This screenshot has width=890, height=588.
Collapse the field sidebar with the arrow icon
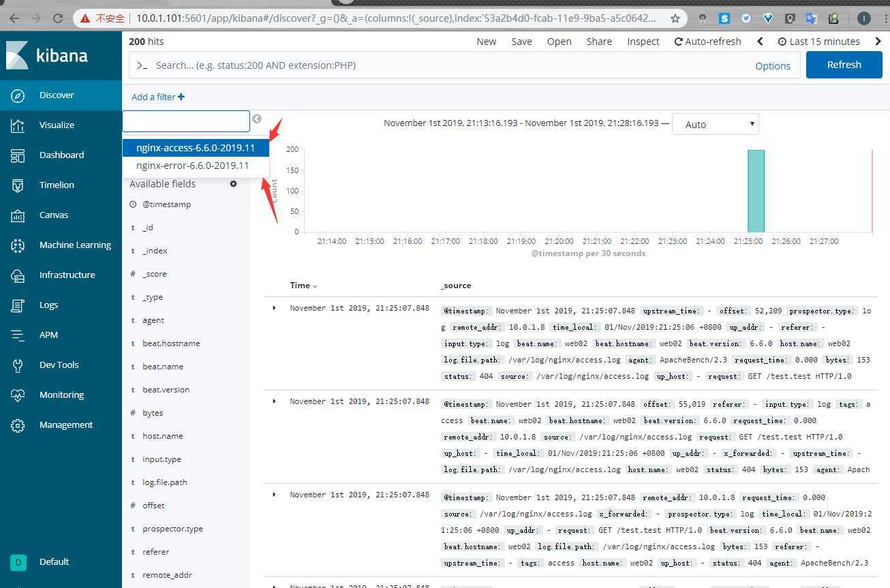(x=257, y=119)
